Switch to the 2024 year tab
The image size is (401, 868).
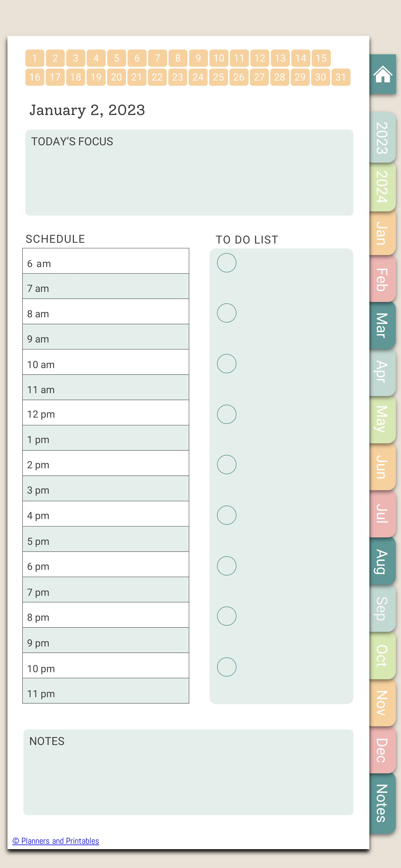pyautogui.click(x=382, y=187)
